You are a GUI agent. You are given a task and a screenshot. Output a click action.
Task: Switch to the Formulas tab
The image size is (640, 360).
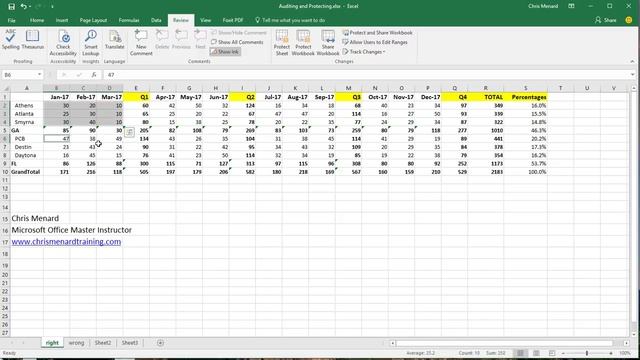pos(129,20)
